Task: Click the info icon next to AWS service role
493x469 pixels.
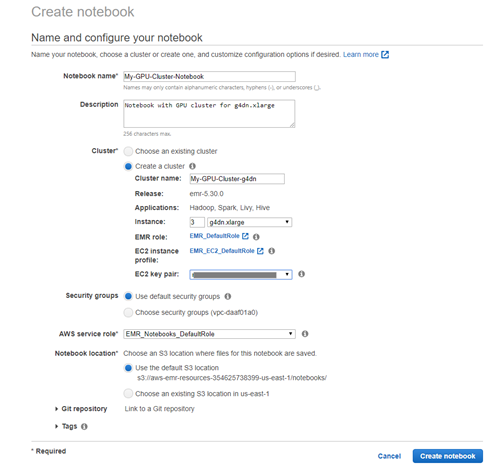Action: pos(305,334)
